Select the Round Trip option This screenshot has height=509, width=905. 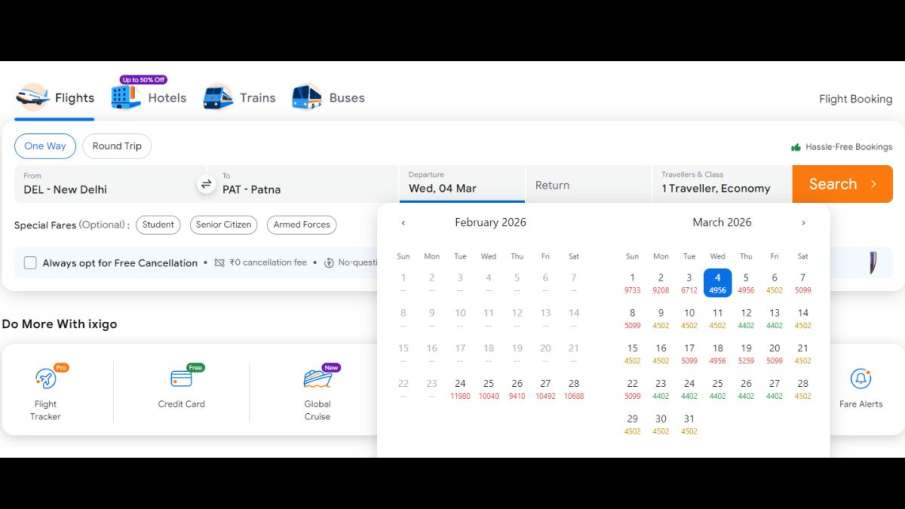[117, 146]
